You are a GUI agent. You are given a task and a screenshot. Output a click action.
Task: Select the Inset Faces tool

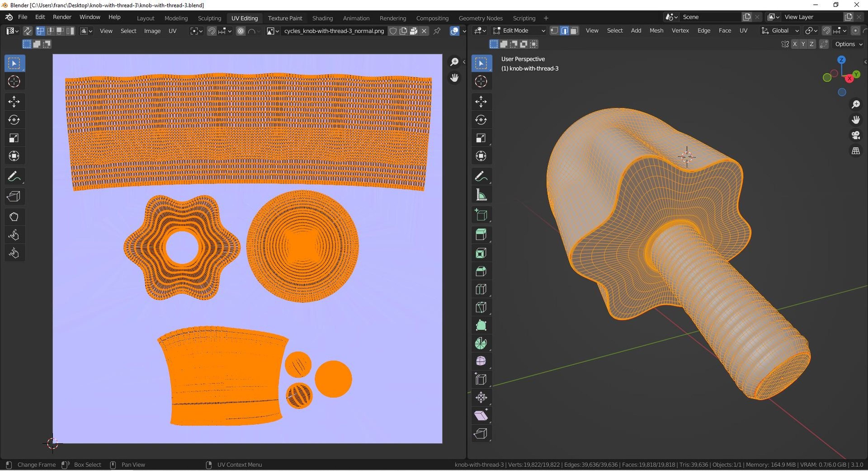click(481, 253)
